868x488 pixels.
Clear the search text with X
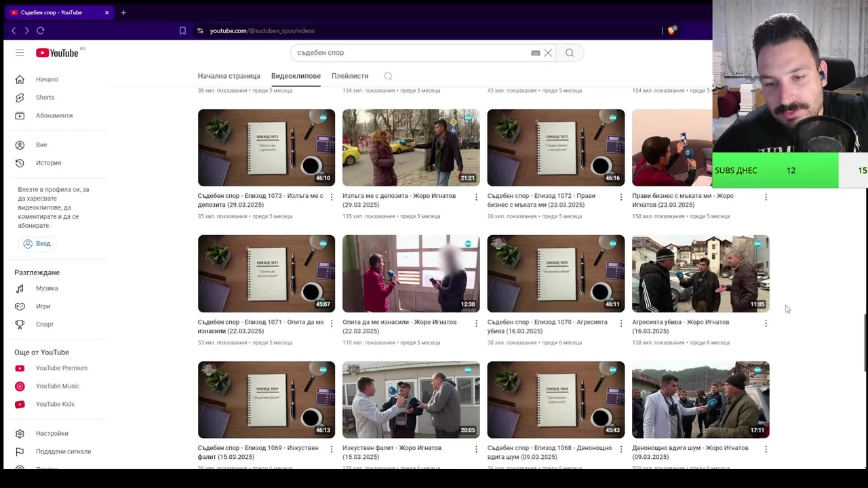coord(548,53)
